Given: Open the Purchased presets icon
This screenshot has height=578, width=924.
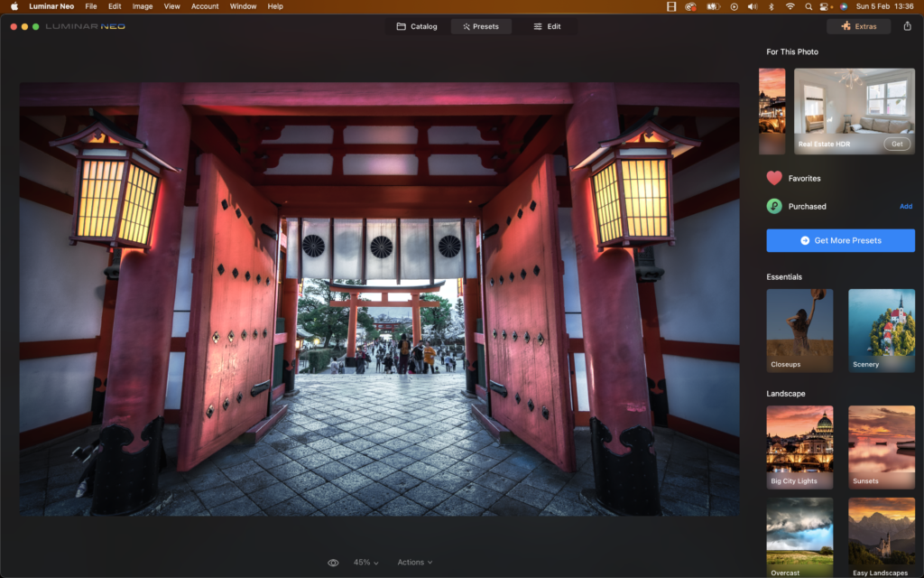Looking at the screenshot, I should [774, 207].
